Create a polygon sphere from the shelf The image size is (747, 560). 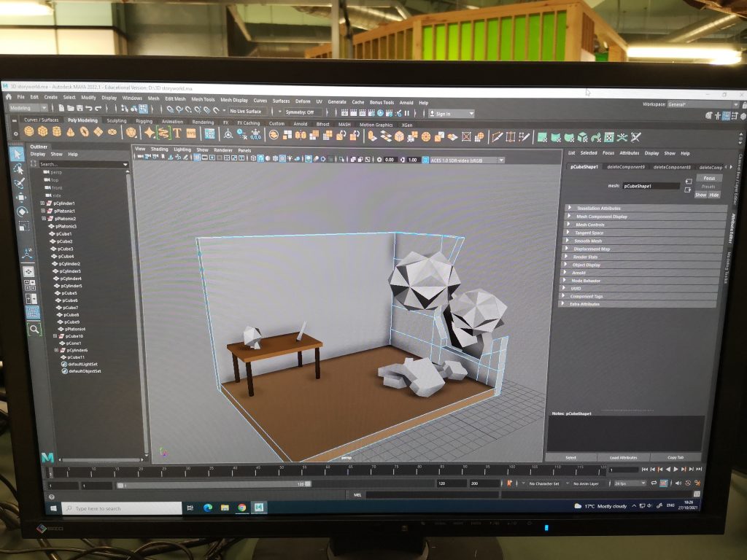[x=29, y=131]
